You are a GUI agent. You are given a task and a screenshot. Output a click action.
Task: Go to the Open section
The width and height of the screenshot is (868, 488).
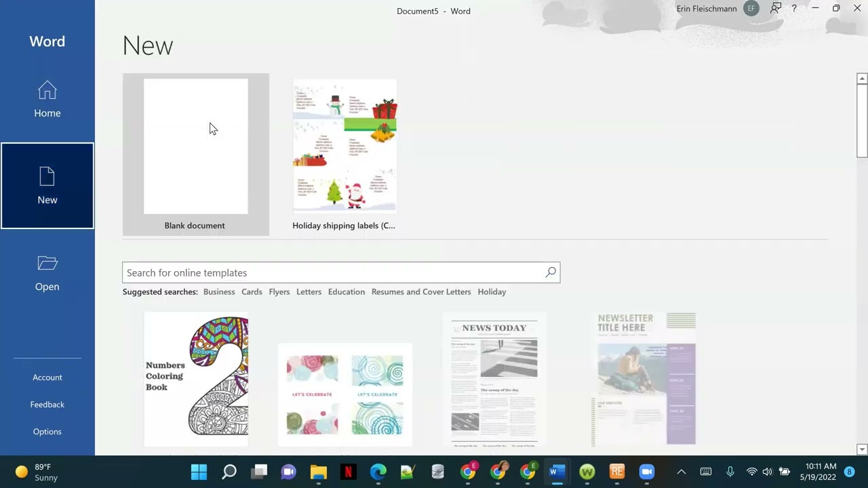pyautogui.click(x=47, y=272)
